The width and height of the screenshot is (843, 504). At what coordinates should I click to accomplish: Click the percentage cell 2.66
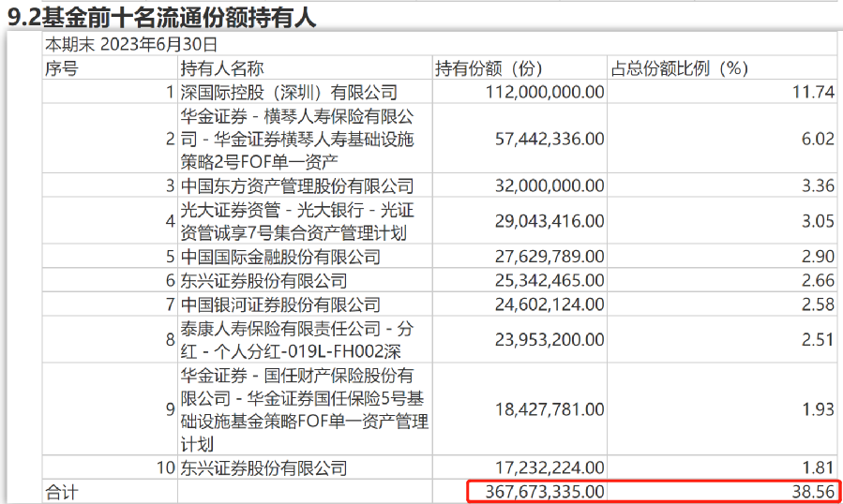pyautogui.click(x=818, y=280)
